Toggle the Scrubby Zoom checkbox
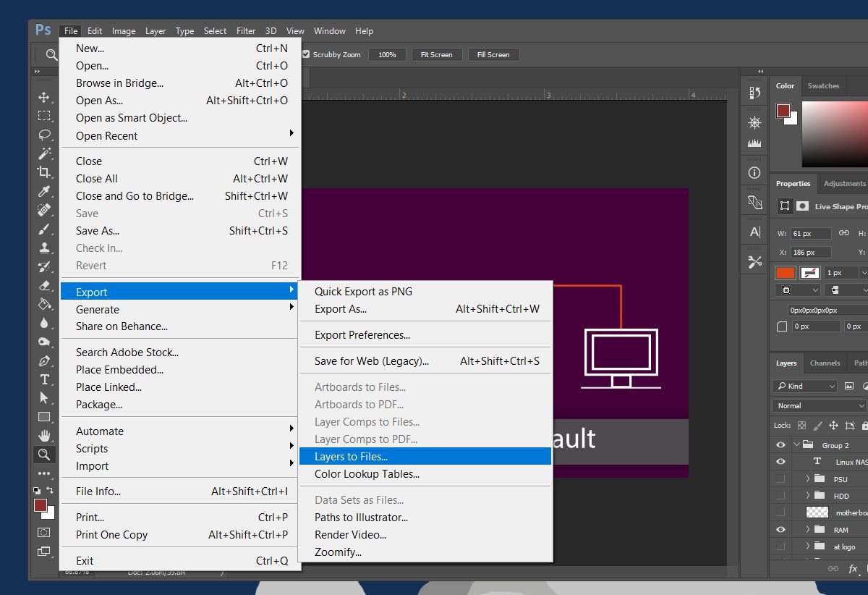The height and width of the screenshot is (595, 868). pos(306,54)
